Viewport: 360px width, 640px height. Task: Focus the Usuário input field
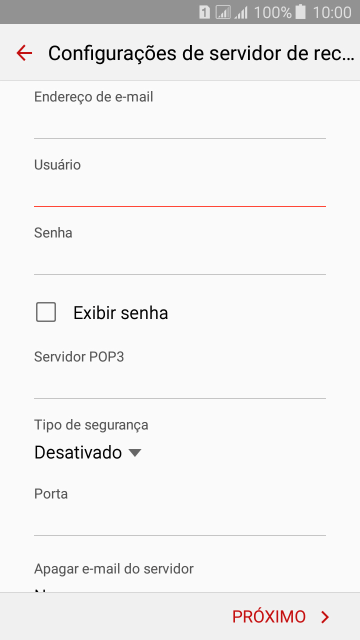tap(180, 191)
